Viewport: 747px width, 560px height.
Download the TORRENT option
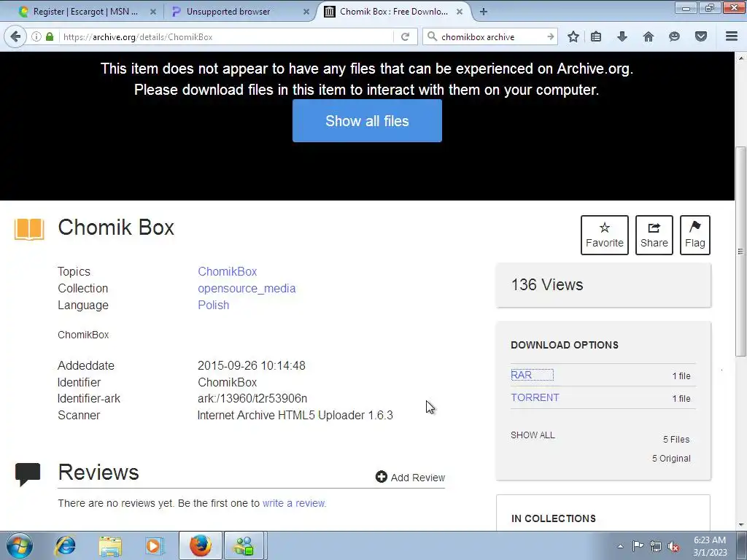coord(535,397)
